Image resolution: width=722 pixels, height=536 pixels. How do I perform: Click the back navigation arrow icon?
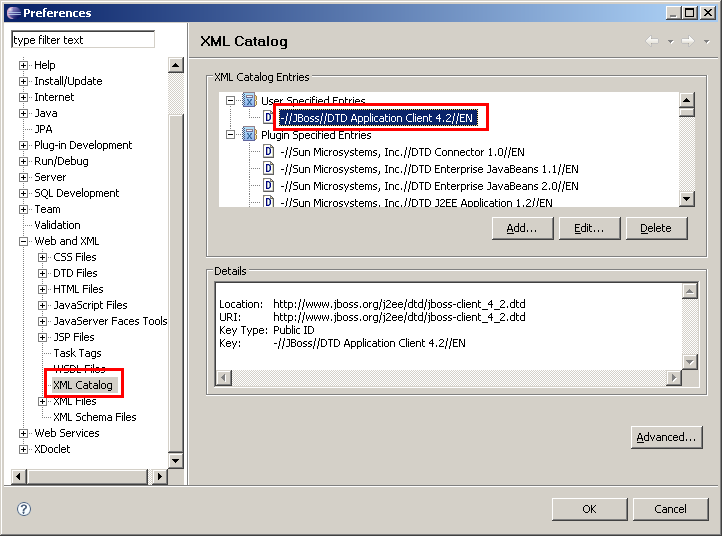(x=652, y=41)
